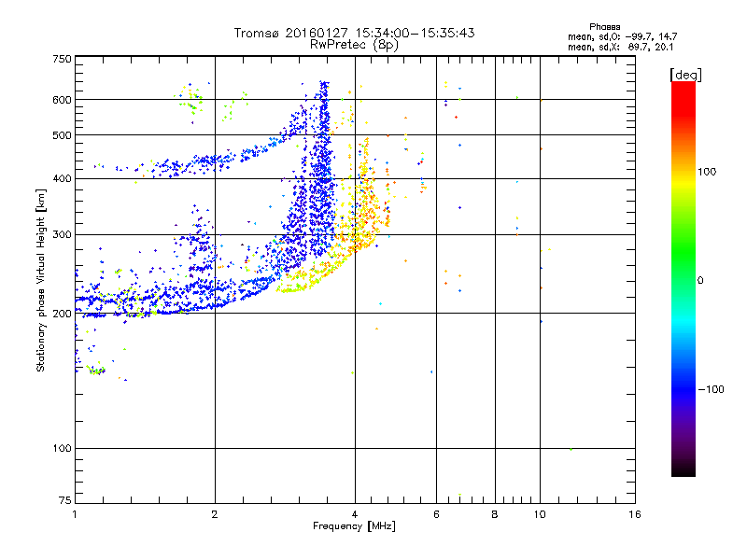Click the 'RwPretec (8p)' subtitle
This screenshot has height=560, width=747.
[354, 45]
